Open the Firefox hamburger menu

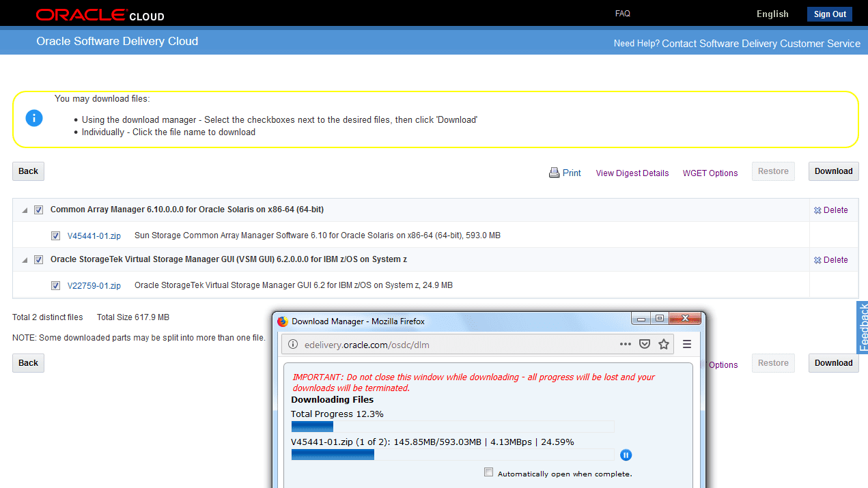687,344
